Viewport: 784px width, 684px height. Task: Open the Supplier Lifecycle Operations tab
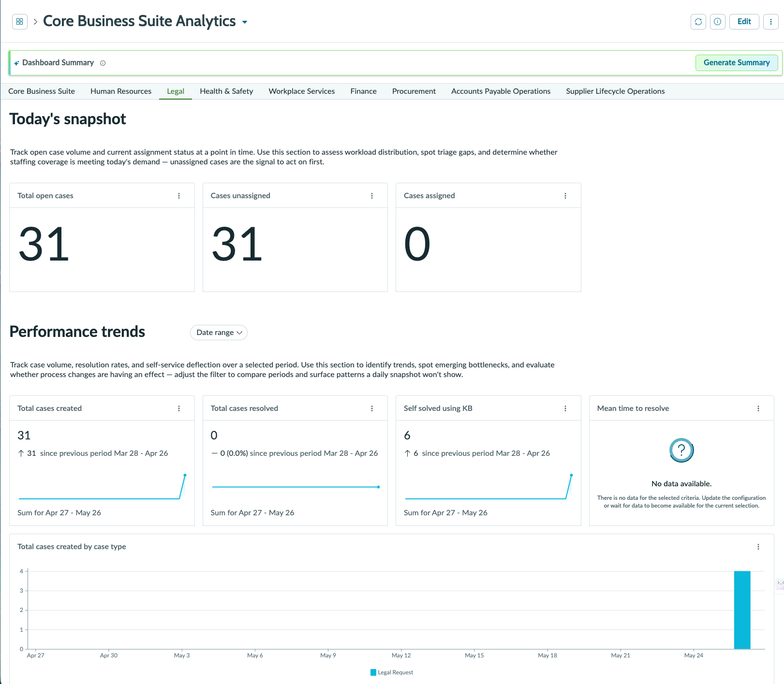[615, 91]
